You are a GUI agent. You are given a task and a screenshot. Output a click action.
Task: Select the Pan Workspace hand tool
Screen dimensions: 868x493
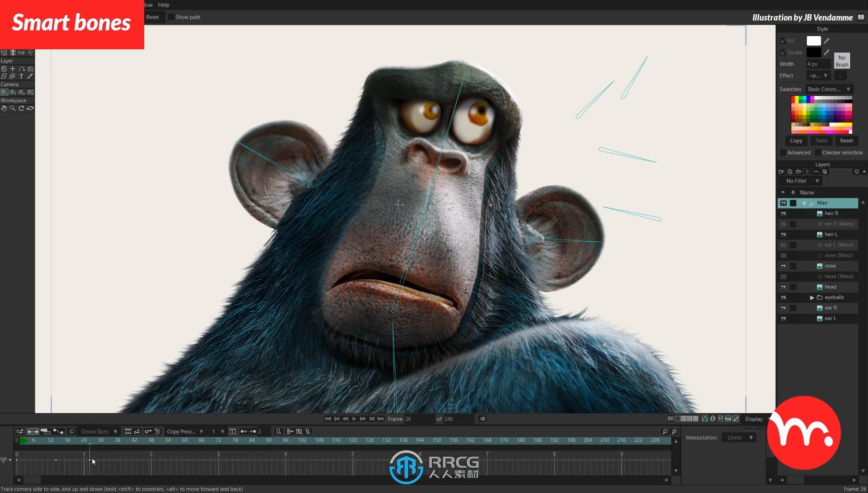point(4,109)
